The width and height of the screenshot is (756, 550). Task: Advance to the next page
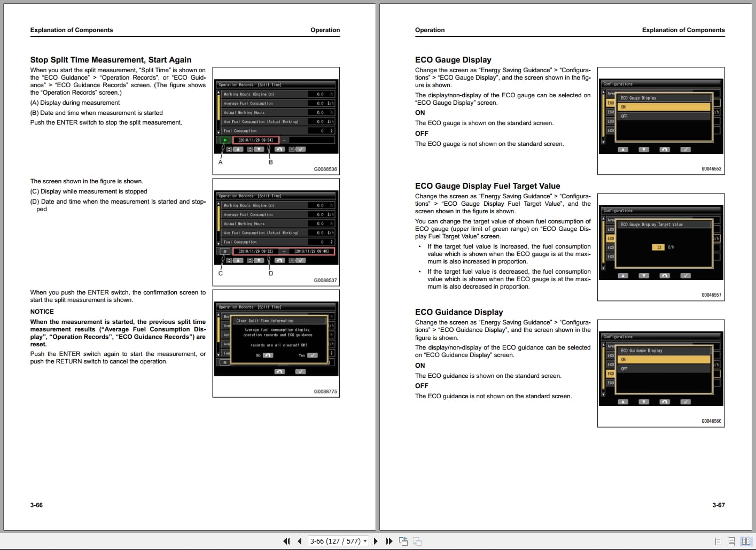click(x=376, y=541)
